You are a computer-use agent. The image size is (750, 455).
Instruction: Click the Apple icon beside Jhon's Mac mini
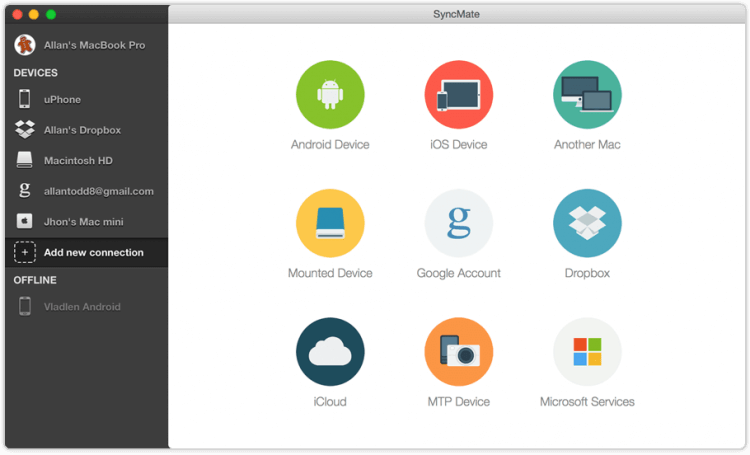tap(24, 221)
